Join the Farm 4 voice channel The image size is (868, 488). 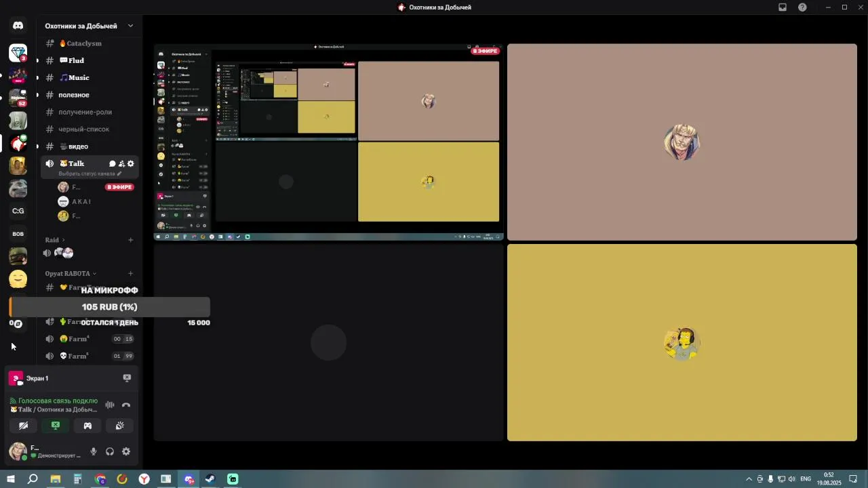click(90, 339)
